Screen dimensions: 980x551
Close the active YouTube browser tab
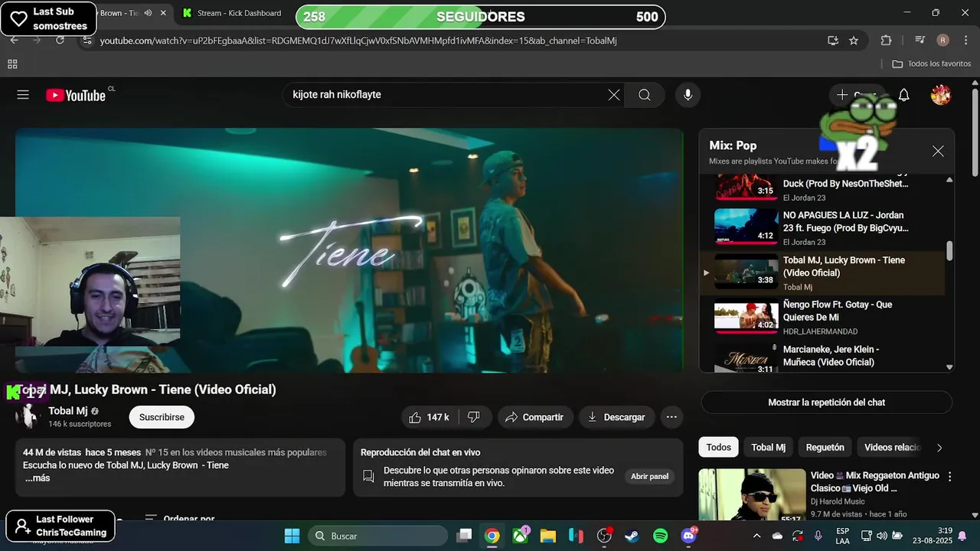[163, 13]
